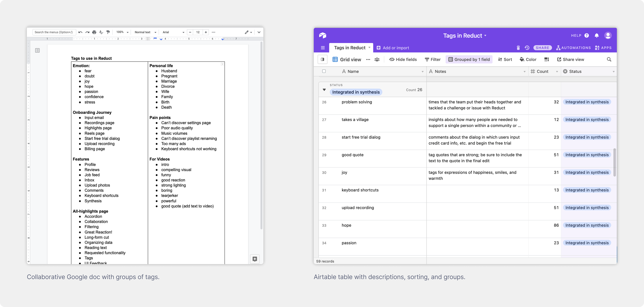Screen dimensions: 644x307
Task: Open APPS in Airtable
Action: point(603,48)
